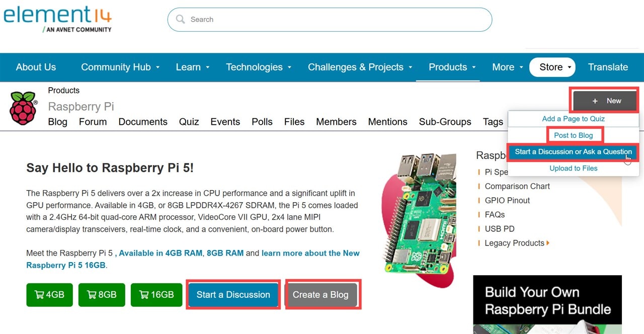644x334 pixels.
Task: Click the Say Hello to Raspberry Pi 5 heading
Action: (x=110, y=168)
